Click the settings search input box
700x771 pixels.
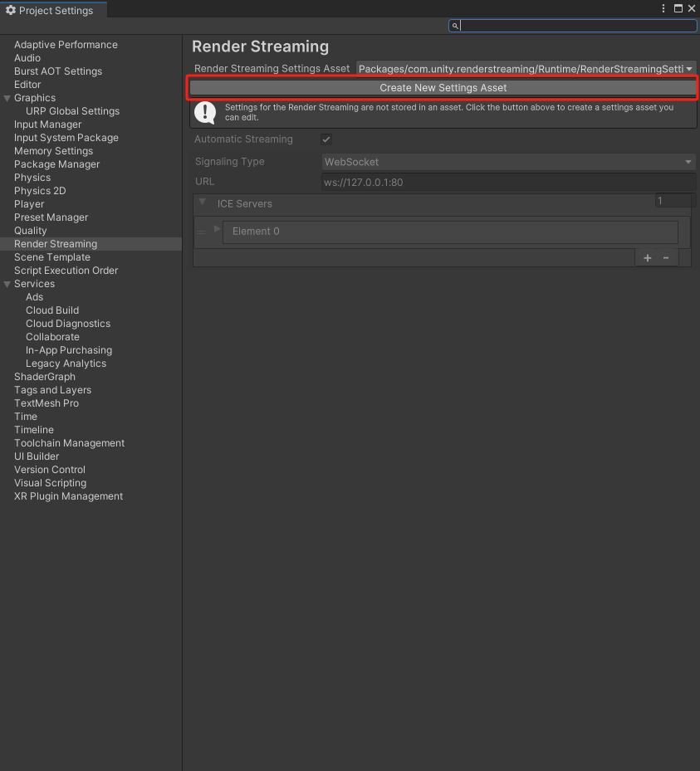coord(578,26)
